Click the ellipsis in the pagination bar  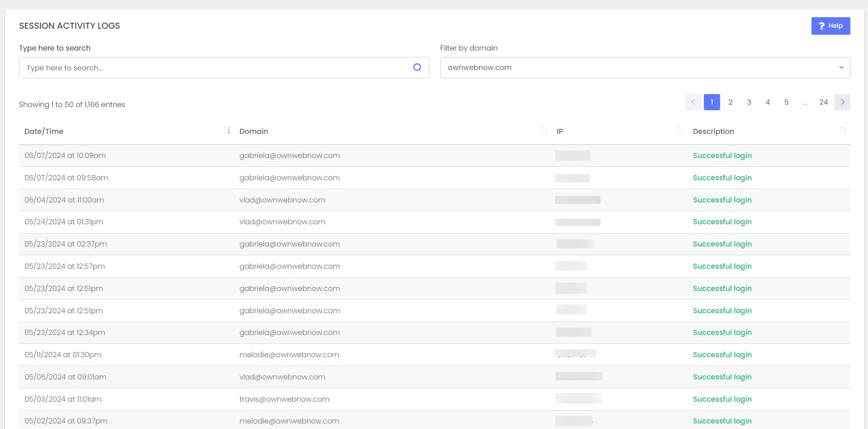tap(805, 102)
